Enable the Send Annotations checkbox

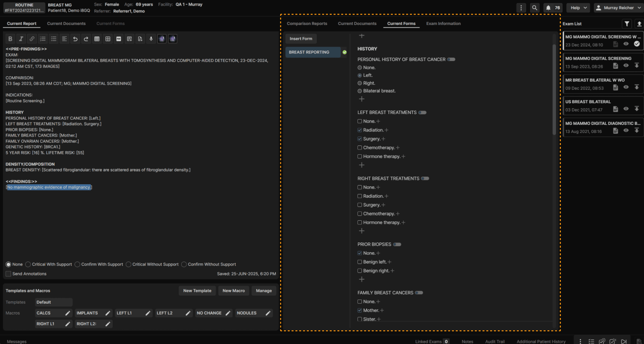point(8,274)
